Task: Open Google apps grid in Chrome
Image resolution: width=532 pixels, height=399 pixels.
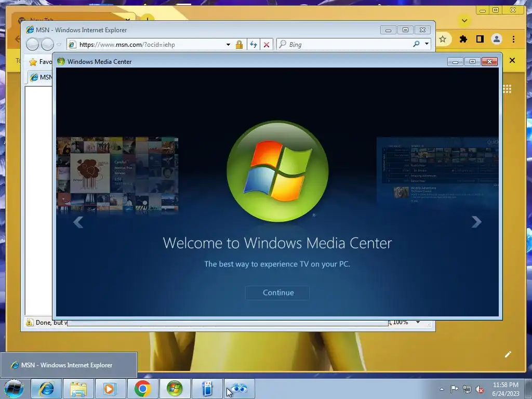Action: (x=507, y=89)
